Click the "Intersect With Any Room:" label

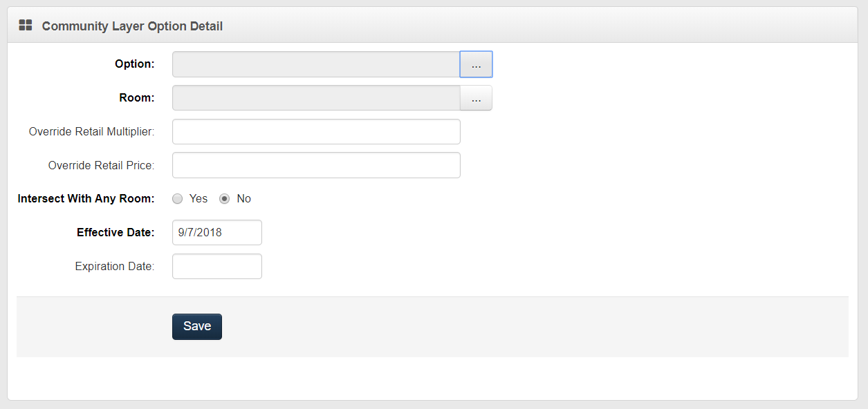tap(86, 199)
